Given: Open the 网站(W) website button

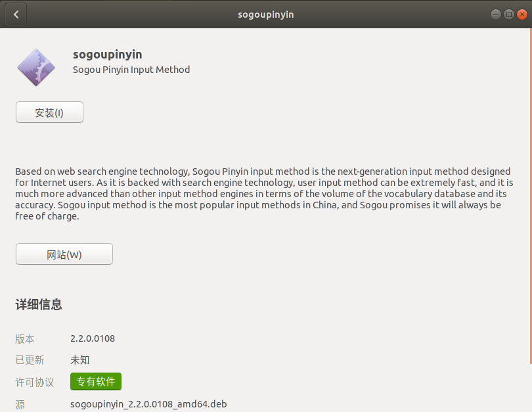Looking at the screenshot, I should point(64,254).
